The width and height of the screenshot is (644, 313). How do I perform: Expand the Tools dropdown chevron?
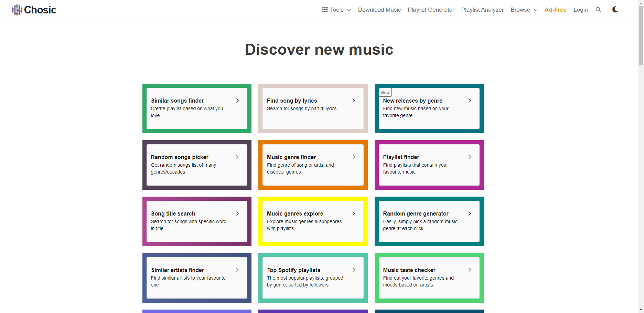(x=349, y=10)
